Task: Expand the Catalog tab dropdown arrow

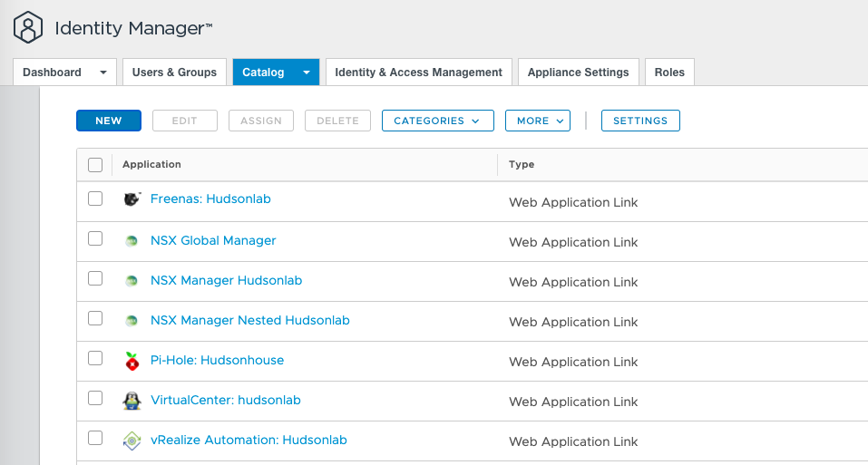Action: coord(307,73)
